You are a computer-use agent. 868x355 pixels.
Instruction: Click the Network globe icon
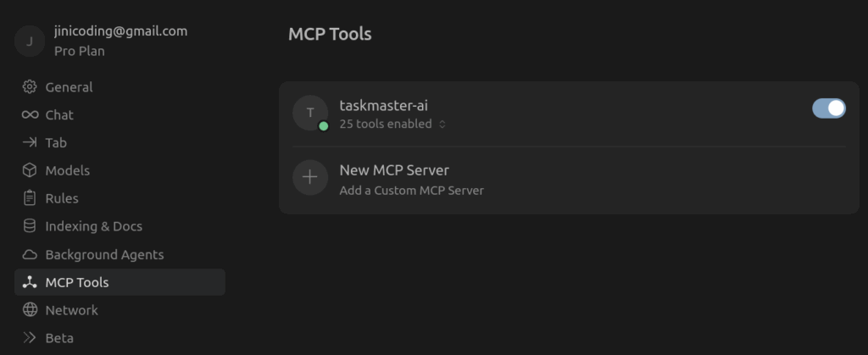30,309
